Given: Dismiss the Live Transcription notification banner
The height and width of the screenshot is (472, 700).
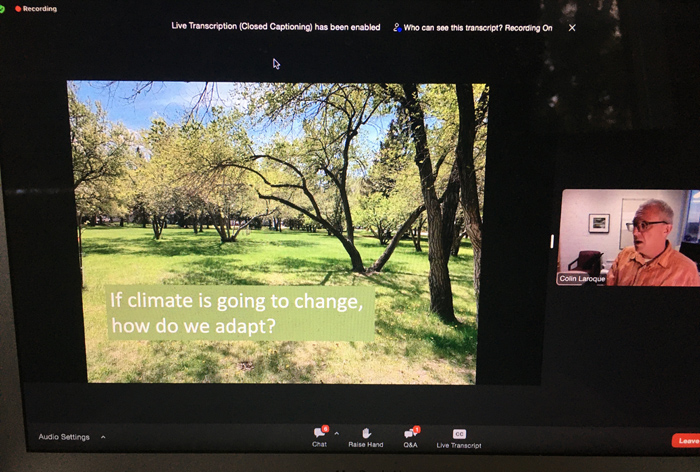Looking at the screenshot, I should (x=572, y=28).
